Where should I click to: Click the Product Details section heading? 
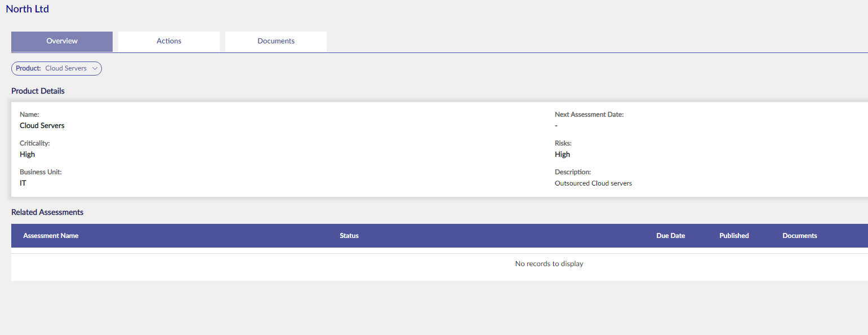[38, 91]
